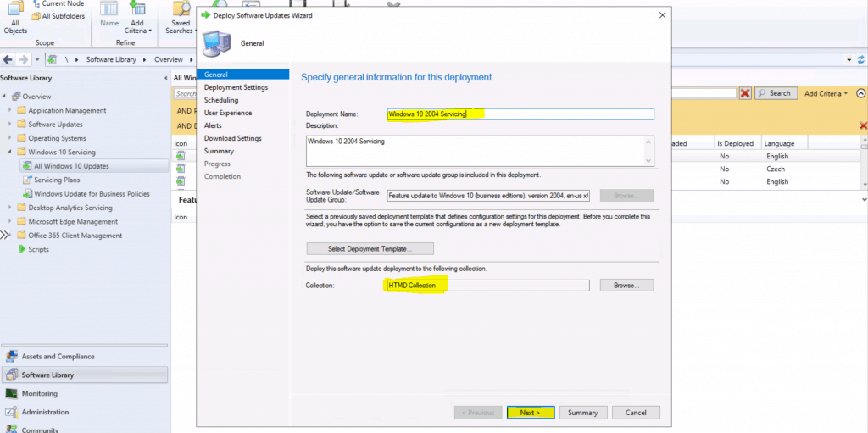Go to User Experience wizard page
The image size is (868, 433).
coord(227,113)
